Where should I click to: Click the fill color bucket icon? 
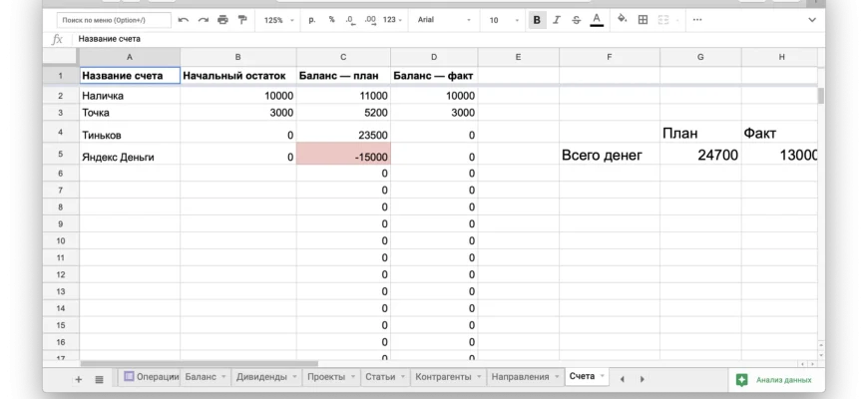click(622, 20)
